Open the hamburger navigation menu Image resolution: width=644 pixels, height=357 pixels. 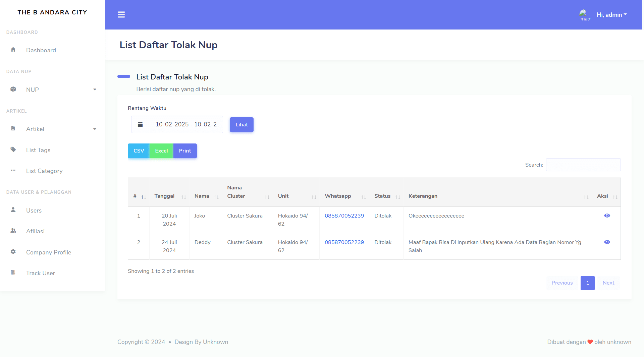point(121,14)
